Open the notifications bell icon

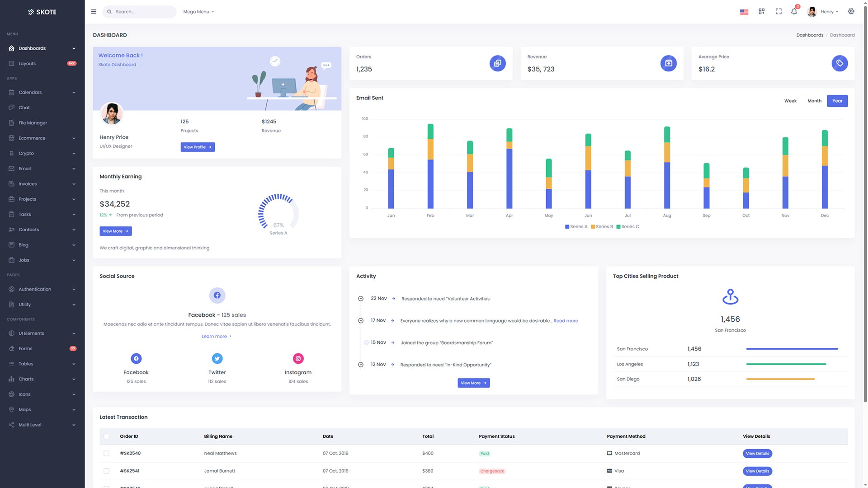tap(794, 11)
